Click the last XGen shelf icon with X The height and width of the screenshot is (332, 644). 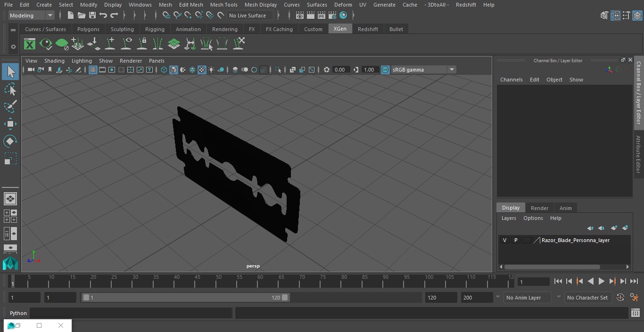pos(239,44)
